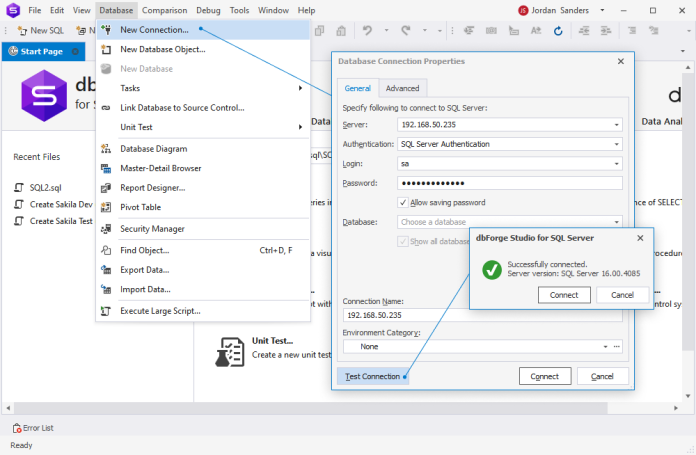Image resolution: width=696 pixels, height=455 pixels.
Task: Click the vertical scrollbar down arrow
Action: click(688, 396)
